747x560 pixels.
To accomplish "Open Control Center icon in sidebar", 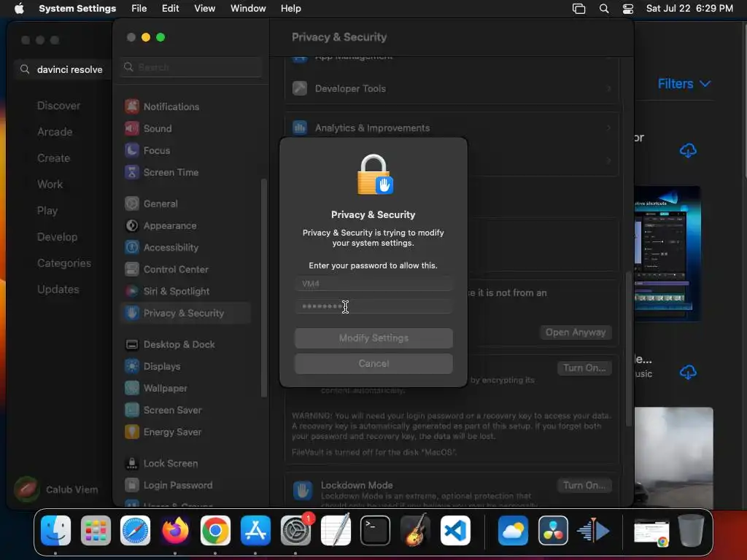I will (x=132, y=269).
